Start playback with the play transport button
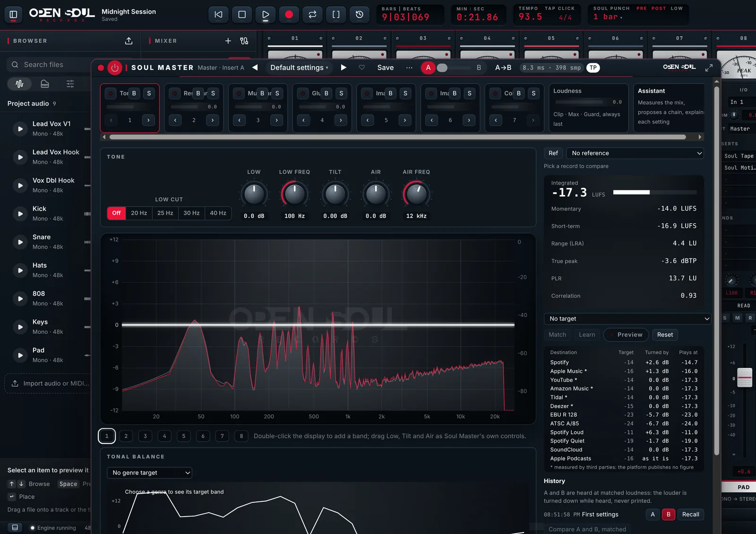Screen dimensions: 756x534 click(x=266, y=15)
